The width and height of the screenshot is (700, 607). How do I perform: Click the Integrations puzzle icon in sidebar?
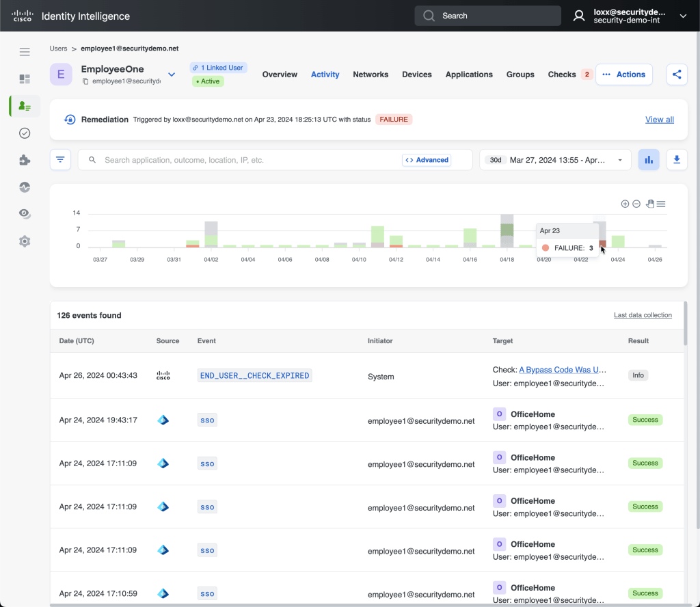tap(25, 160)
